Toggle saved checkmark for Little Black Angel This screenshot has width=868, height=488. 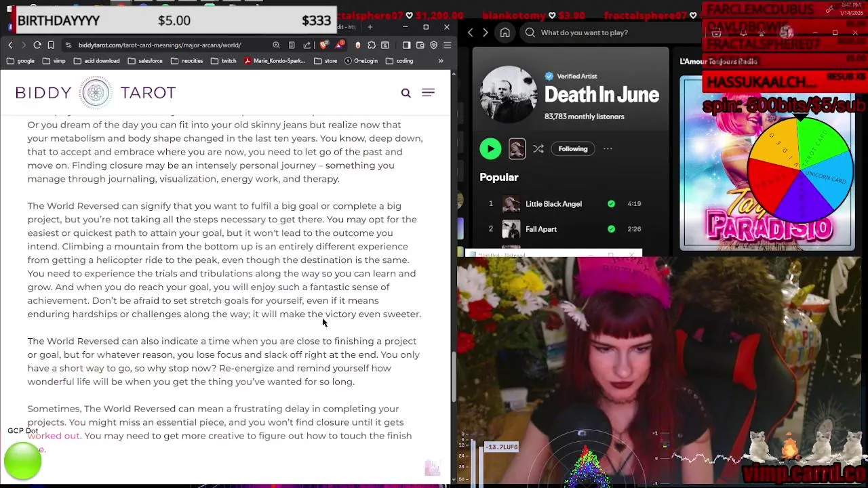coord(611,204)
